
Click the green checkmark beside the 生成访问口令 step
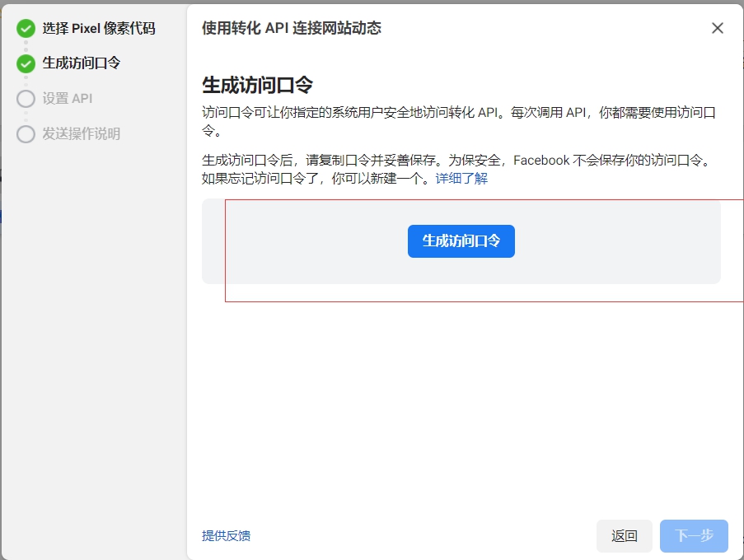pyautogui.click(x=26, y=63)
